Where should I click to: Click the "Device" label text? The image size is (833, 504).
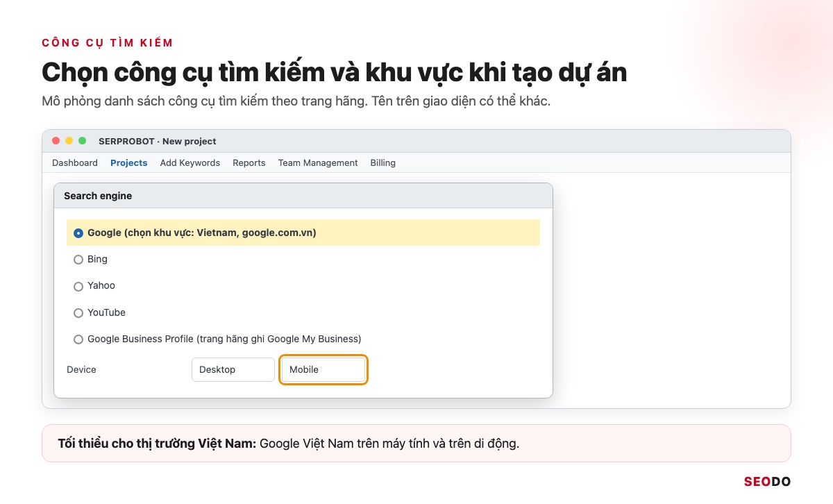(81, 369)
